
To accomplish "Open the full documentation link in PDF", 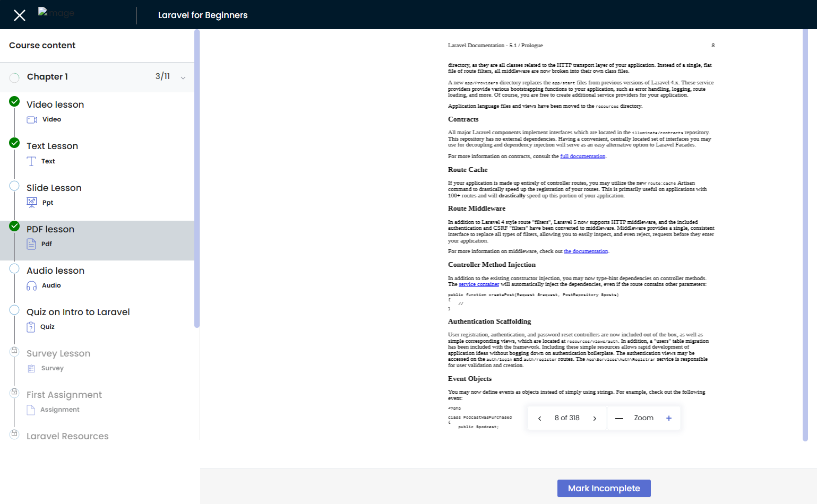I will [x=582, y=157].
